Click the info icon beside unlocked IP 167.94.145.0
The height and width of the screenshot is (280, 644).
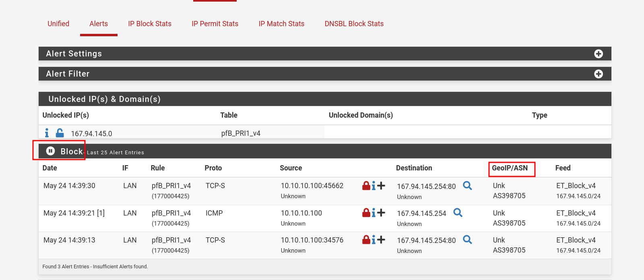pos(47,133)
